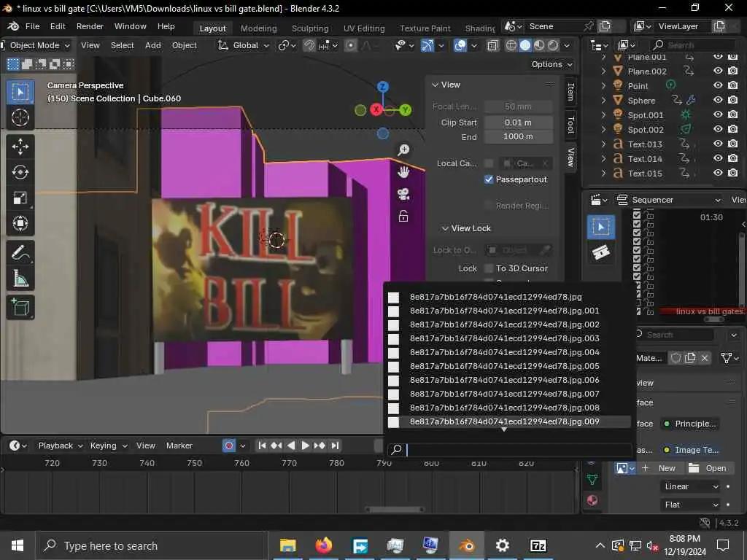Switch to solid viewport shading
Viewport: 747px width, 560px height.
tap(525, 45)
